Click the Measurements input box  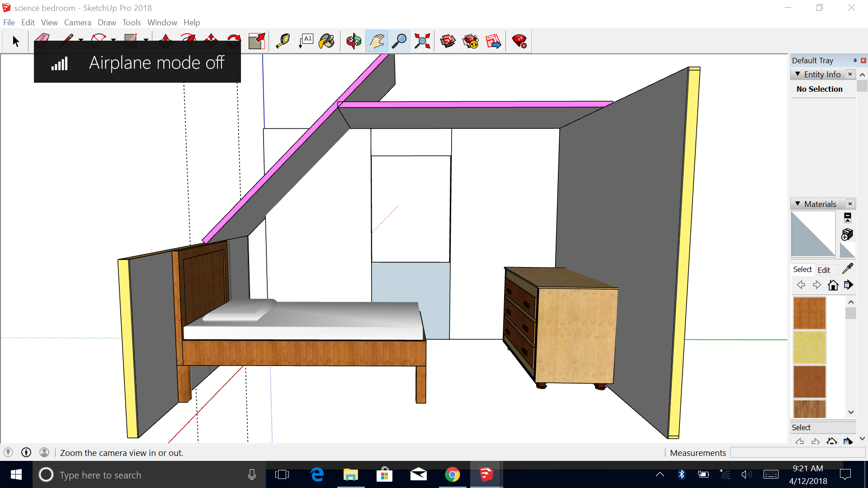click(797, 453)
